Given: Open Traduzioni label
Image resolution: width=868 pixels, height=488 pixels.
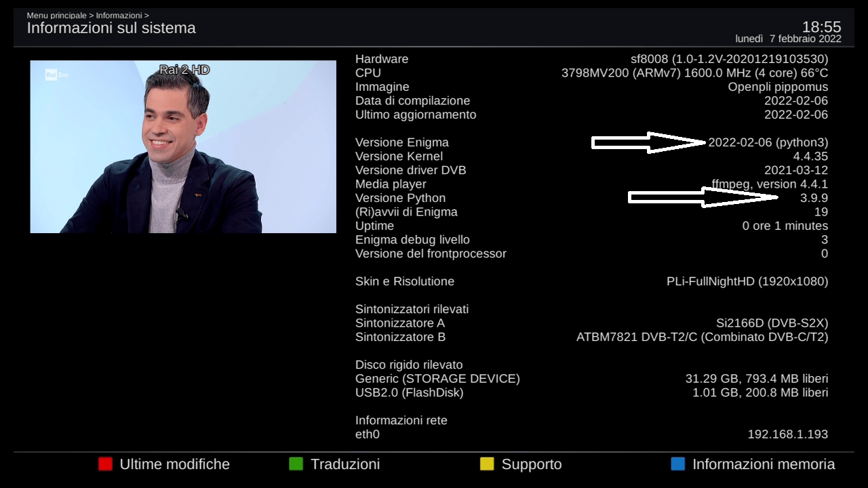Looking at the screenshot, I should [345, 464].
